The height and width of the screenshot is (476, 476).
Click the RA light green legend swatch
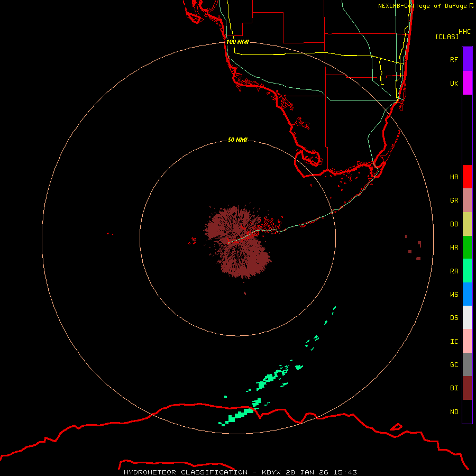pyautogui.click(x=467, y=271)
